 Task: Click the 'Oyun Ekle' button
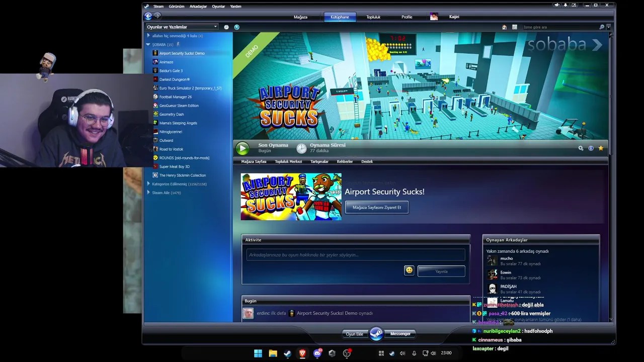tap(354, 334)
